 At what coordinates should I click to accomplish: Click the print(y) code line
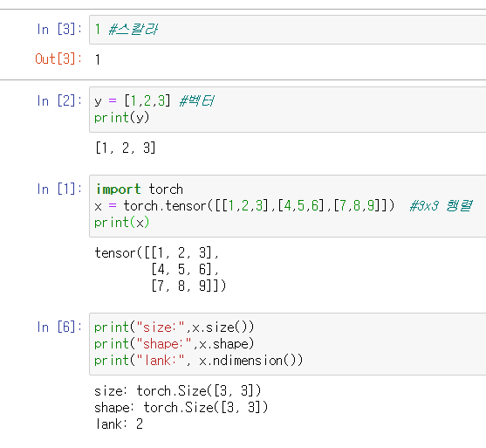122,118
